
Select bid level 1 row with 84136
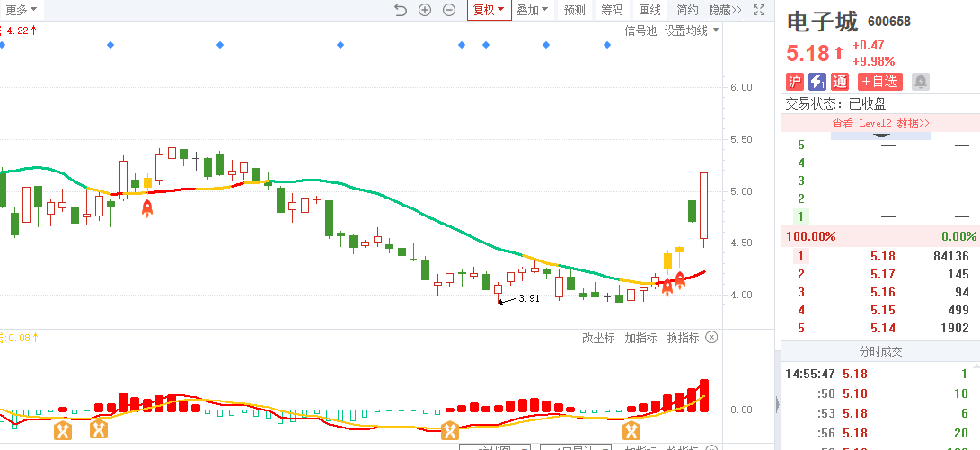pos(880,256)
